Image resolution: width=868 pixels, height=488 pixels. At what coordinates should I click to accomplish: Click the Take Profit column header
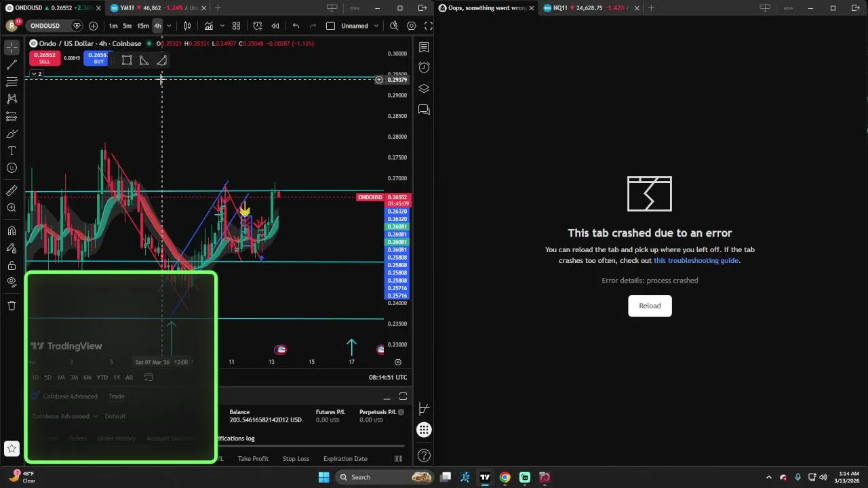[x=253, y=459]
